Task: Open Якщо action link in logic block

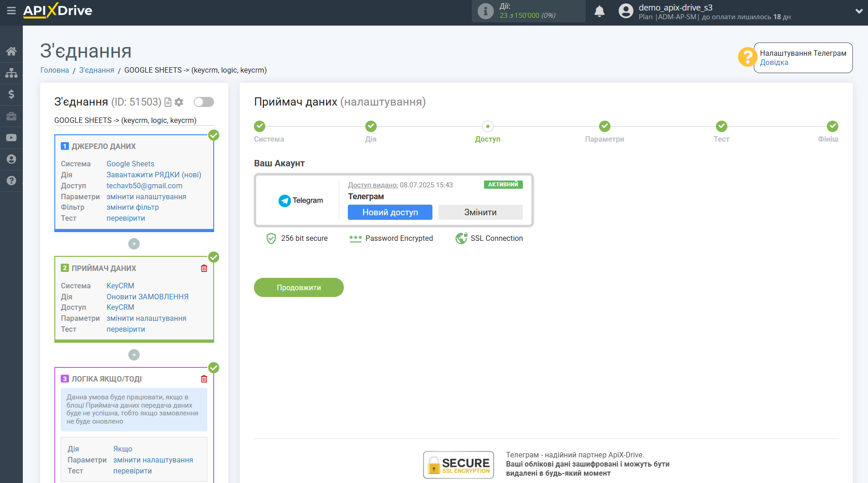Action: pyautogui.click(x=123, y=449)
